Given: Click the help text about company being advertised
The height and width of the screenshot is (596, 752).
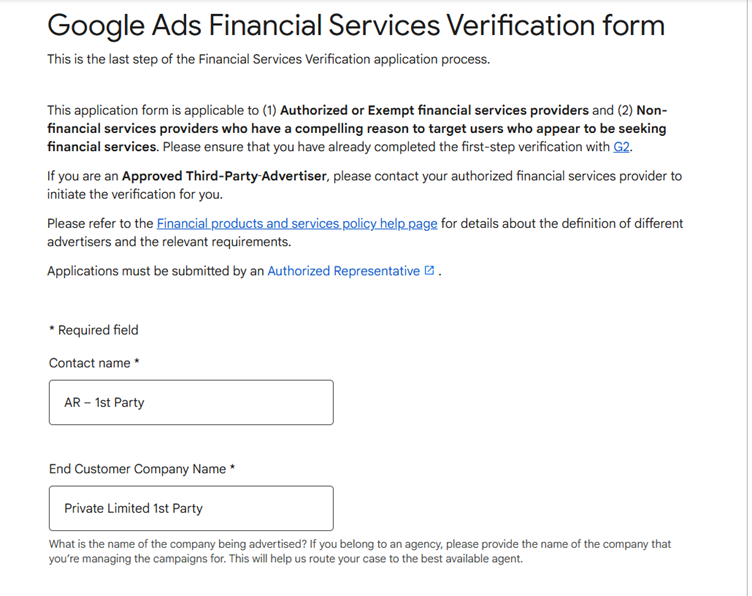Looking at the screenshot, I should coord(360,551).
